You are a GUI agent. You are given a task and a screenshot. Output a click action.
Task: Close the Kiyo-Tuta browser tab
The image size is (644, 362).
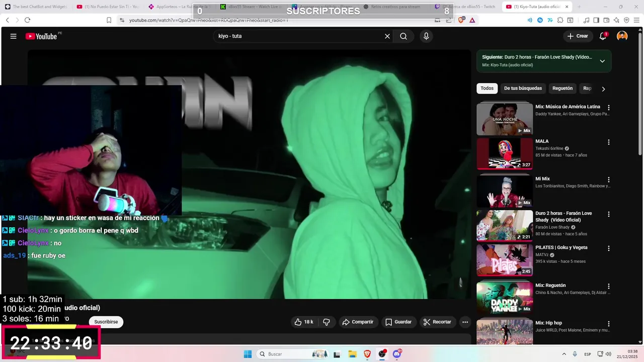[x=567, y=7]
